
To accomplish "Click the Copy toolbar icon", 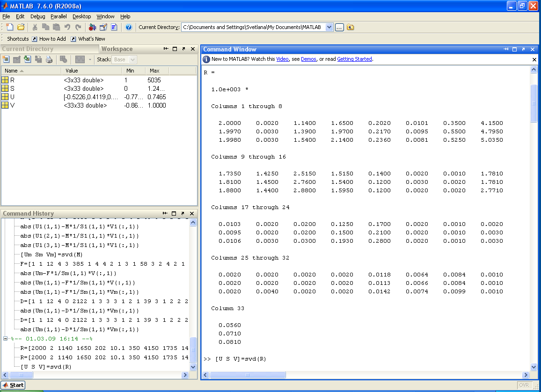I will click(x=45, y=27).
